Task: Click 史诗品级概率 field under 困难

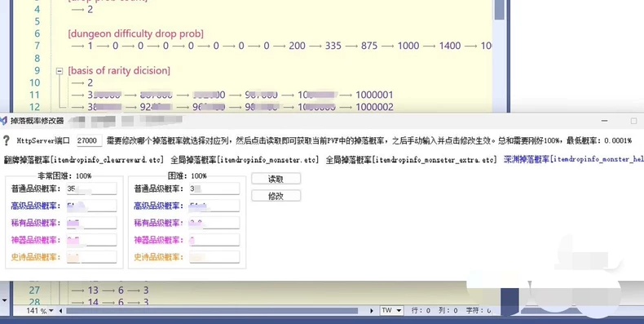Action: click(214, 257)
